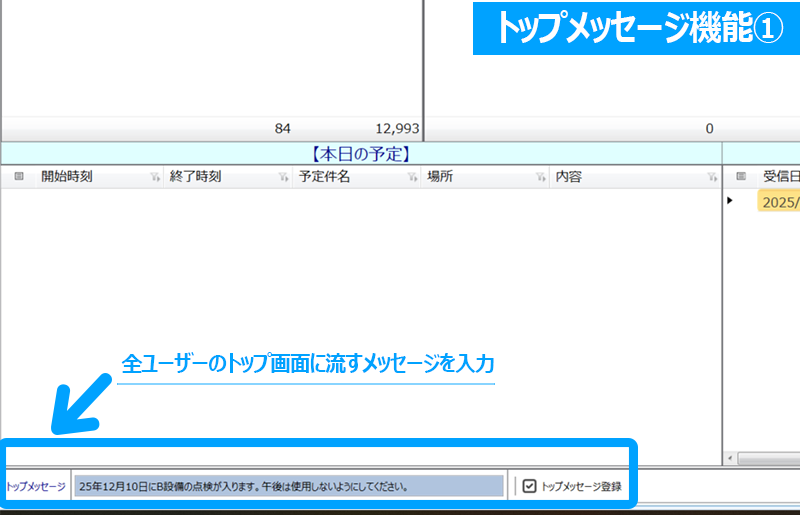Sort by 終了時刻 column header

pos(195,177)
